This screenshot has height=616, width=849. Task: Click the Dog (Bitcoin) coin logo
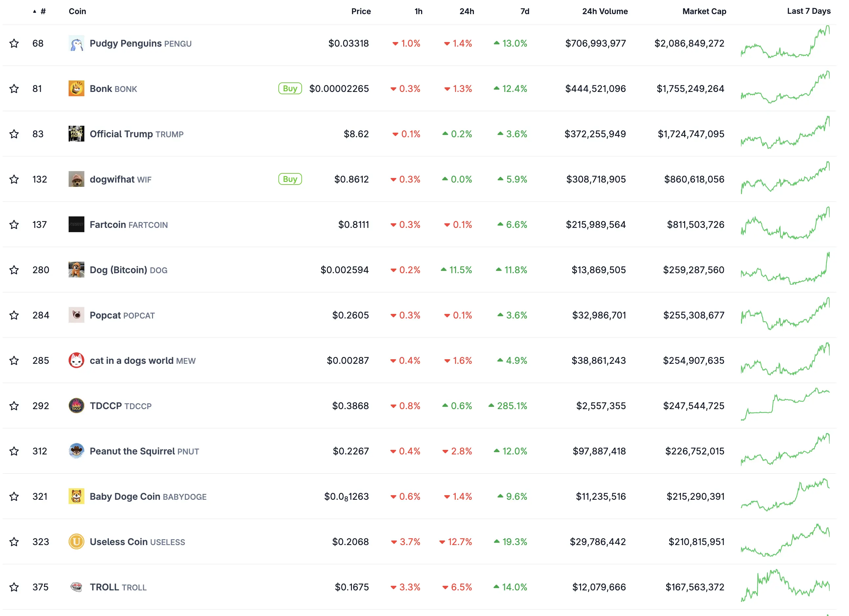(76, 270)
